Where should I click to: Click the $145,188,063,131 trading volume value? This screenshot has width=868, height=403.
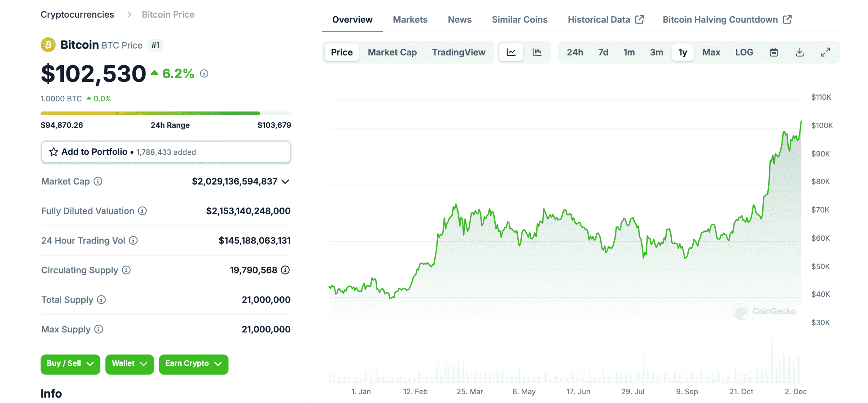(255, 240)
